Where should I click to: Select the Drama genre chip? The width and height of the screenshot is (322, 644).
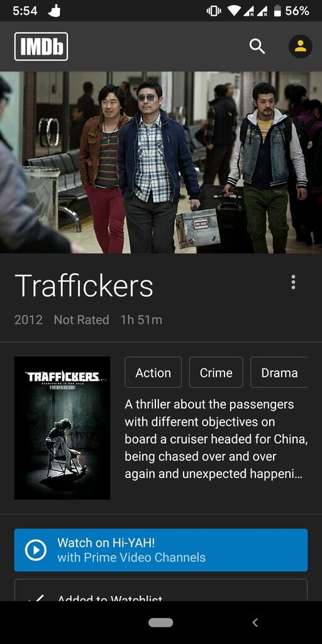279,372
